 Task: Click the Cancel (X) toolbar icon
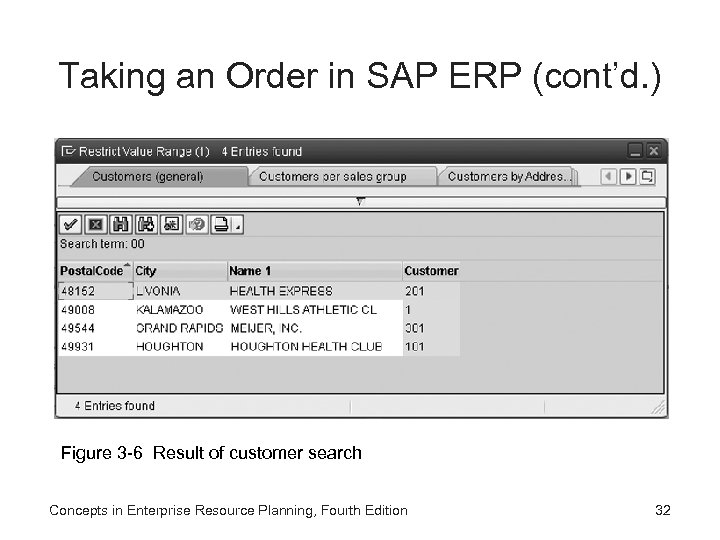pyautogui.click(x=96, y=224)
